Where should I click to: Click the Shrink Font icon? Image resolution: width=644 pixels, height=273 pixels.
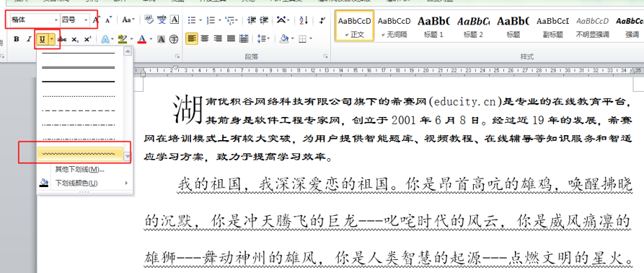pos(108,19)
